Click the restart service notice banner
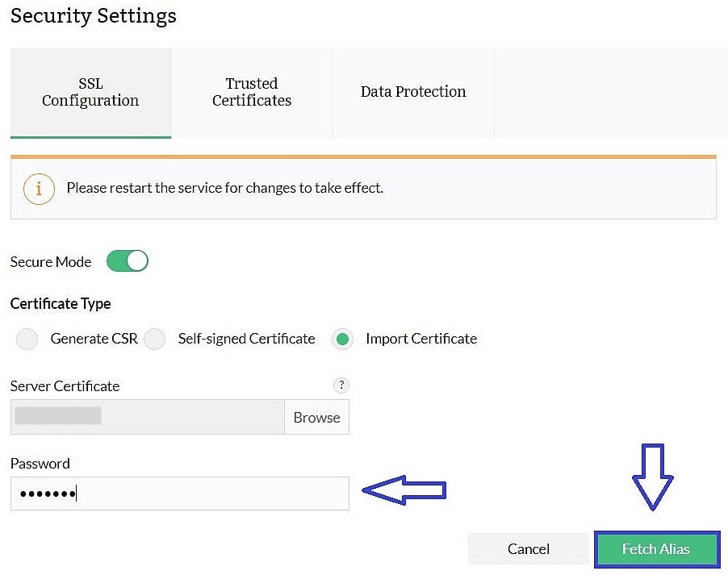The width and height of the screenshot is (728, 575). tap(363, 188)
